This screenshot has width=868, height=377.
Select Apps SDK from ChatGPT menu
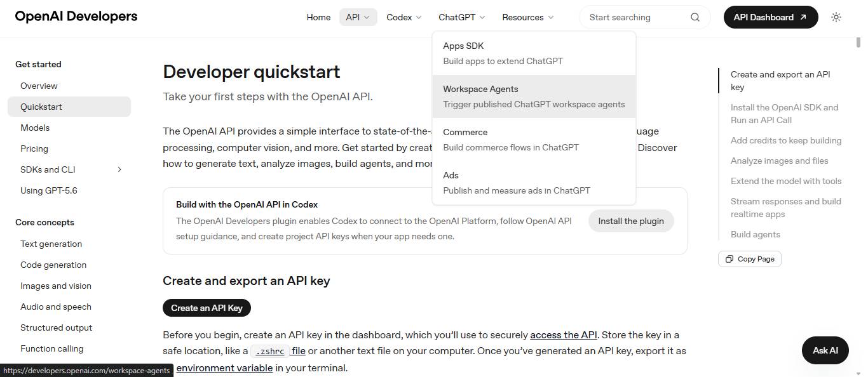tap(534, 53)
